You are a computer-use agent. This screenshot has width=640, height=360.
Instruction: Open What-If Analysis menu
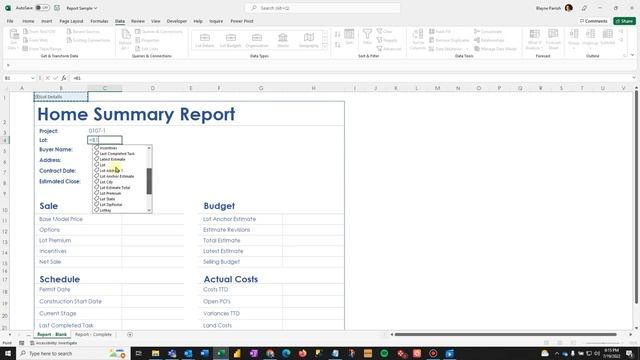click(x=534, y=39)
